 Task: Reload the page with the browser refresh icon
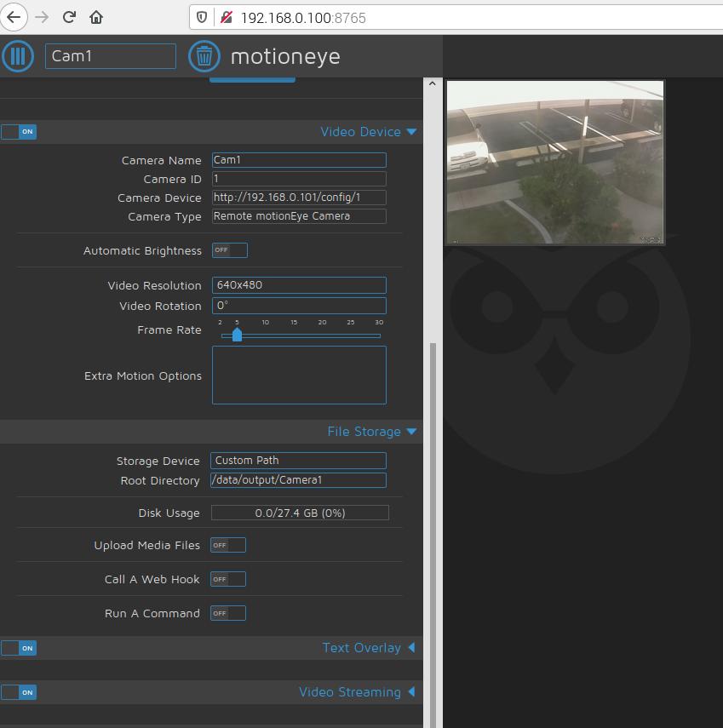click(x=69, y=17)
